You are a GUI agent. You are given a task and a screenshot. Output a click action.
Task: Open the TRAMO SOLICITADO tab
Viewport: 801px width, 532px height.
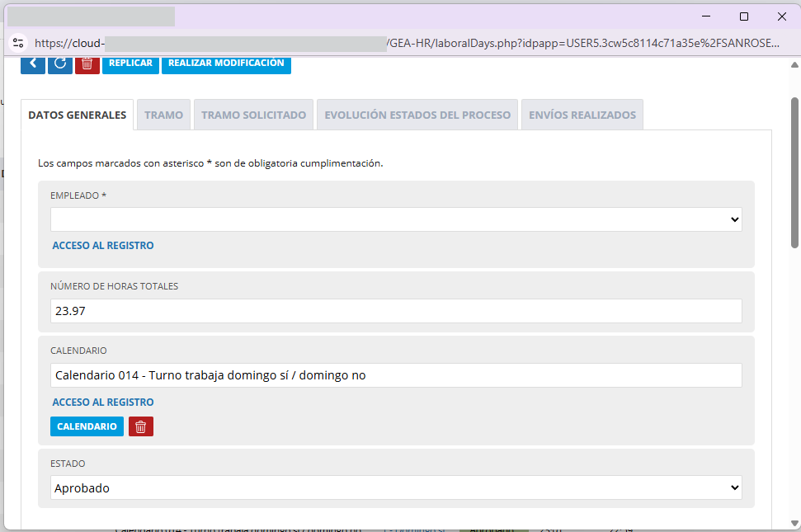pos(253,115)
